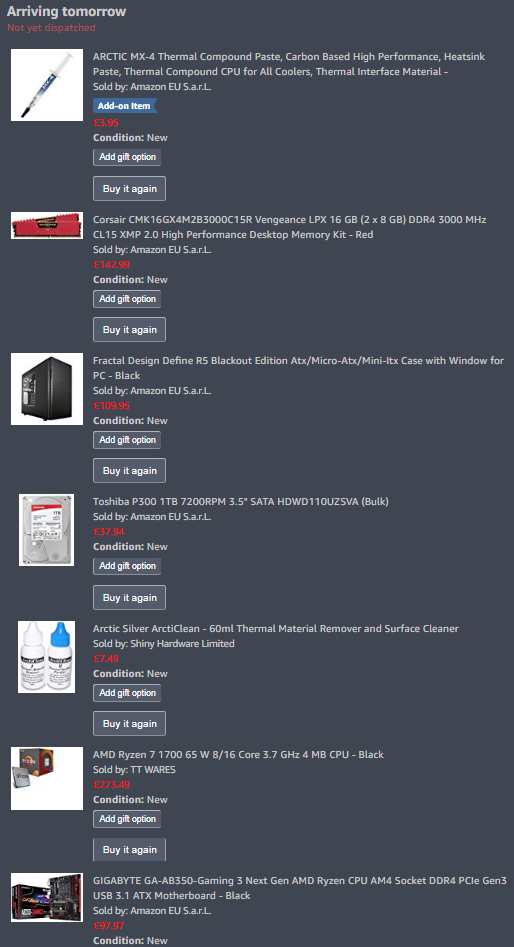Viewport: 514px width, 947px height.
Task: Open the Toshiba P300 1TB title link
Action: tap(241, 501)
